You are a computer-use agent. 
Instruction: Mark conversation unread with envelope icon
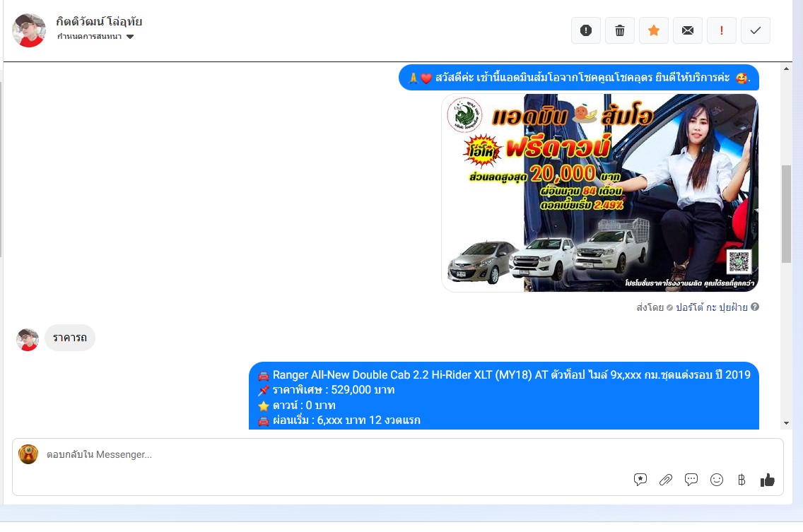(x=688, y=30)
